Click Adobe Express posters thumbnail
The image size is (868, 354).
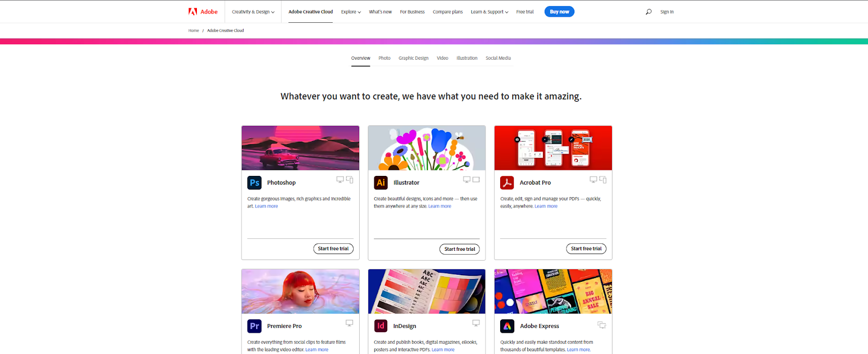point(553,292)
